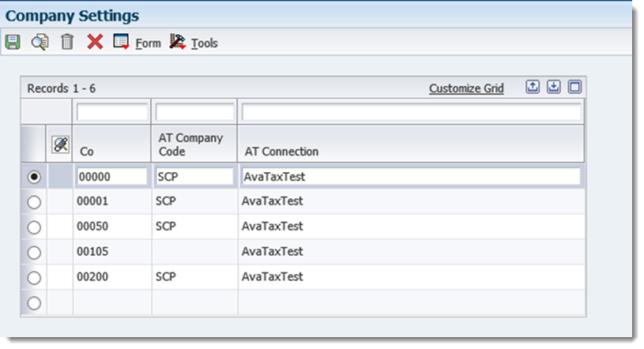Click the grid export up-arrow icon

[533, 88]
